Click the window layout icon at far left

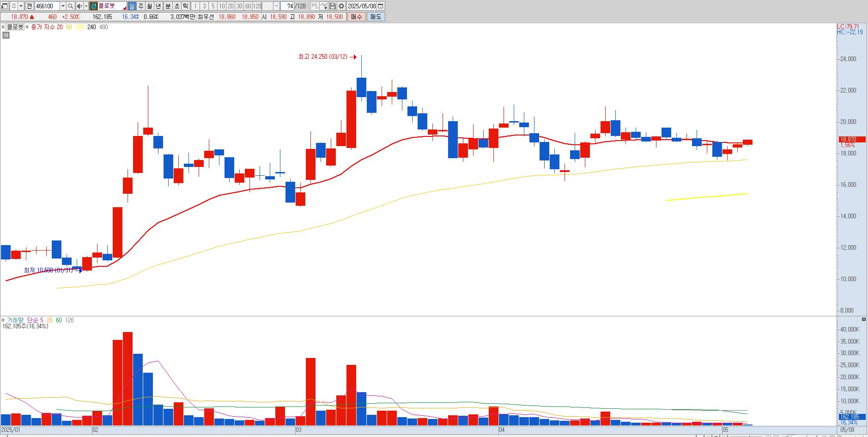[4, 6]
